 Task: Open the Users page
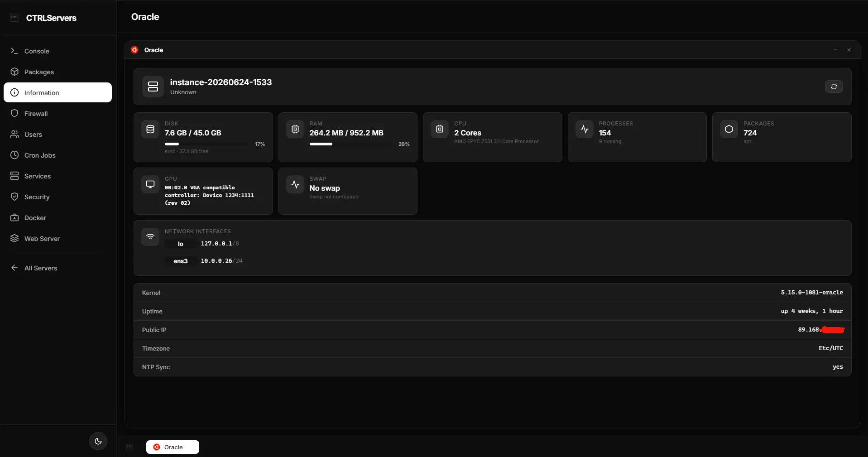coord(58,135)
